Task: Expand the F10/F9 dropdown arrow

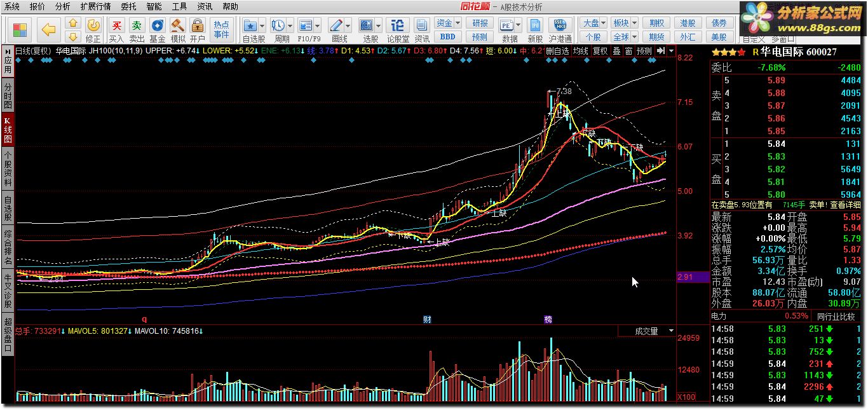Action: (318, 25)
